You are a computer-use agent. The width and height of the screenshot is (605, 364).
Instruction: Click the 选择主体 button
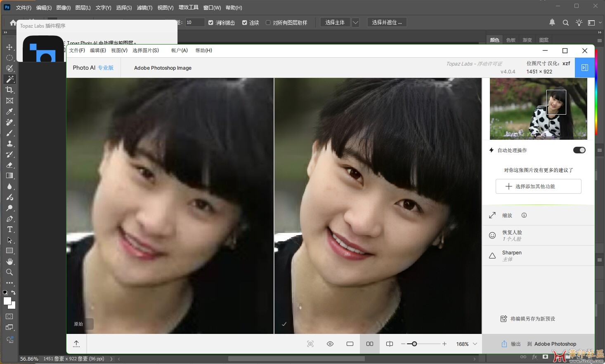coord(335,23)
